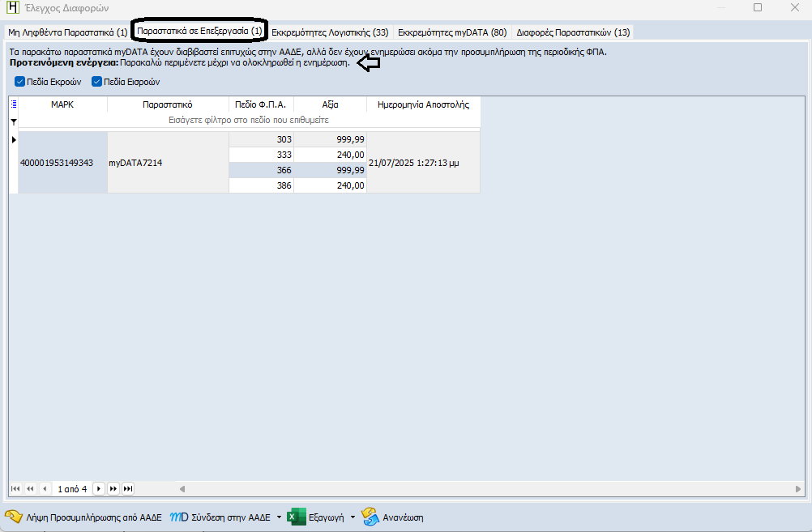This screenshot has height=532, width=812.
Task: Click the Λήψη Προσυμπλήρωσης από ΑΑΔΕ icon
Action: pyautogui.click(x=14, y=517)
